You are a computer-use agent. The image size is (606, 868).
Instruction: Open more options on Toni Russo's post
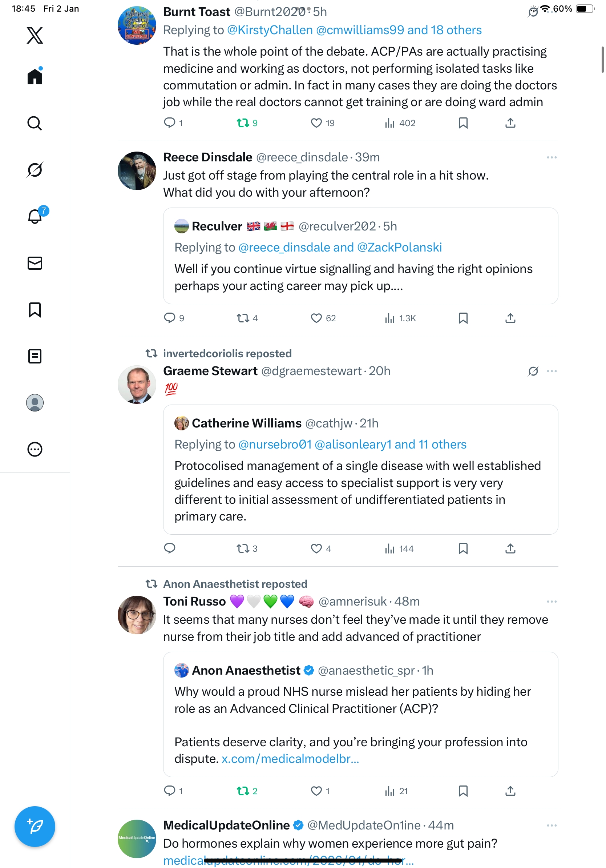point(551,601)
